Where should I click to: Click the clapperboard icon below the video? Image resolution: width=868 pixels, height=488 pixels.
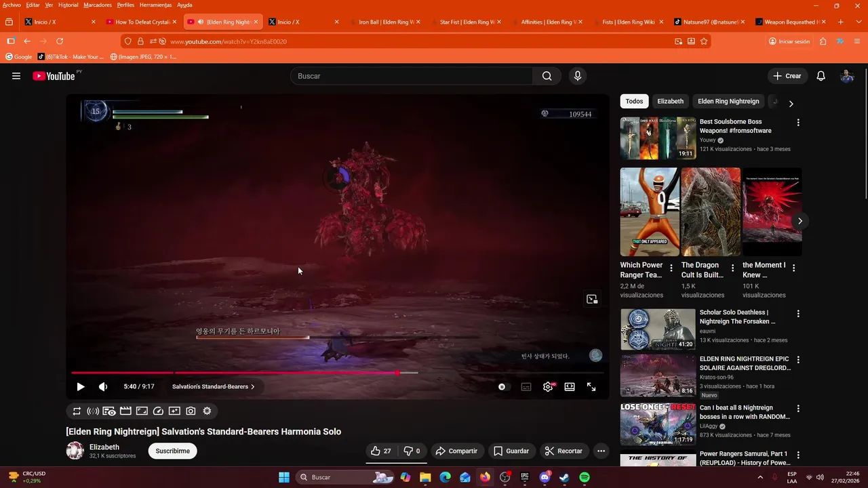click(125, 411)
